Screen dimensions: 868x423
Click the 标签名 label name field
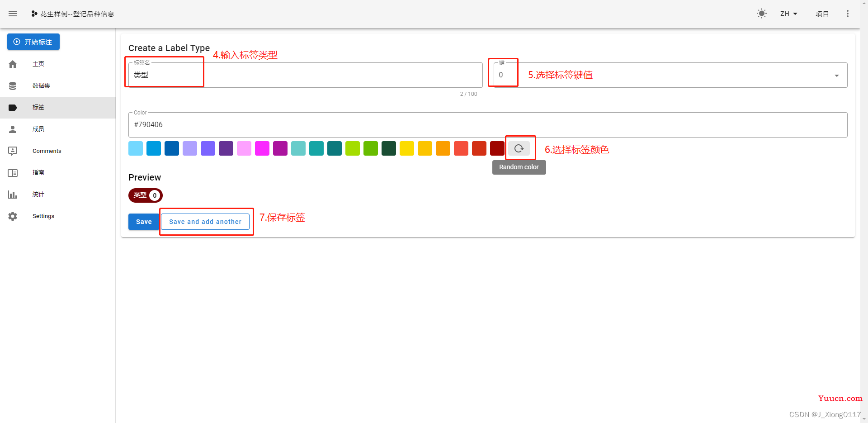[306, 75]
